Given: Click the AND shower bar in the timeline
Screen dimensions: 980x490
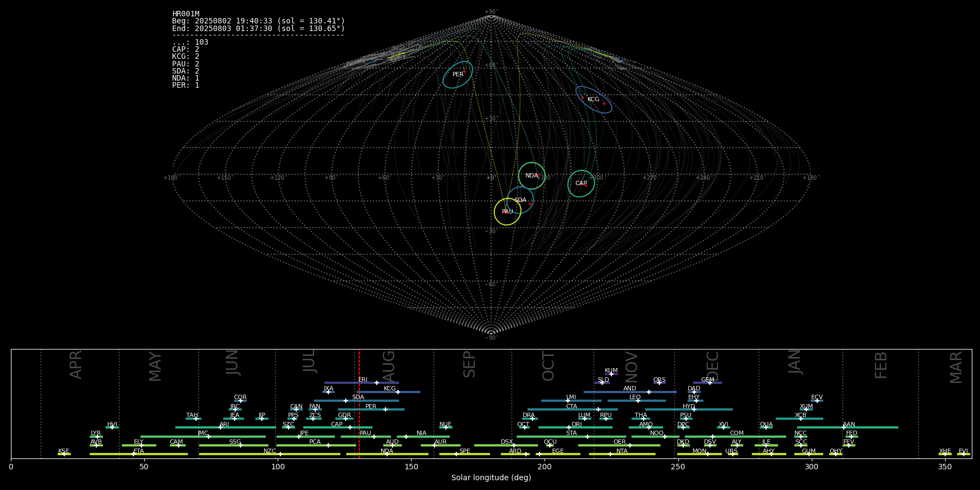Looking at the screenshot, I should click(630, 392).
